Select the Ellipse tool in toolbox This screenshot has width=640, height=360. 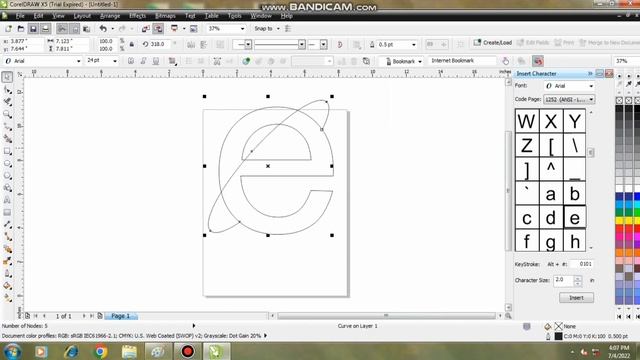coord(7,163)
